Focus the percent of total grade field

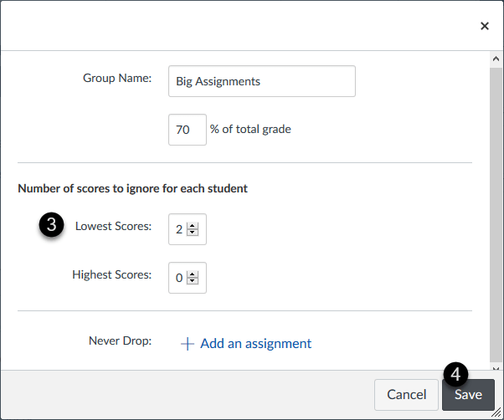click(188, 130)
